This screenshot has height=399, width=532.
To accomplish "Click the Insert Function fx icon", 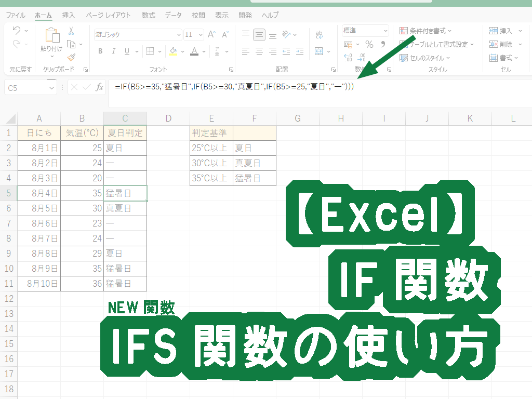I will point(99,87).
